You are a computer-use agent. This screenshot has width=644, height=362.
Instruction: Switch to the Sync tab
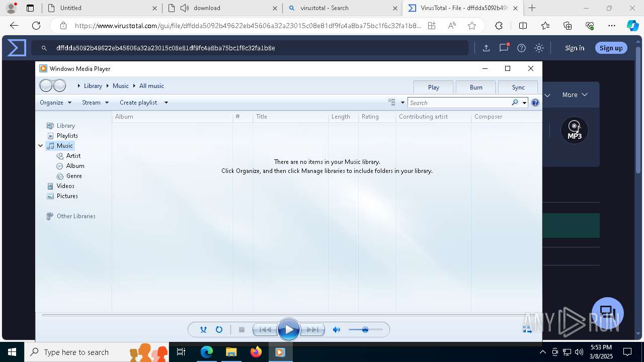[x=518, y=87]
